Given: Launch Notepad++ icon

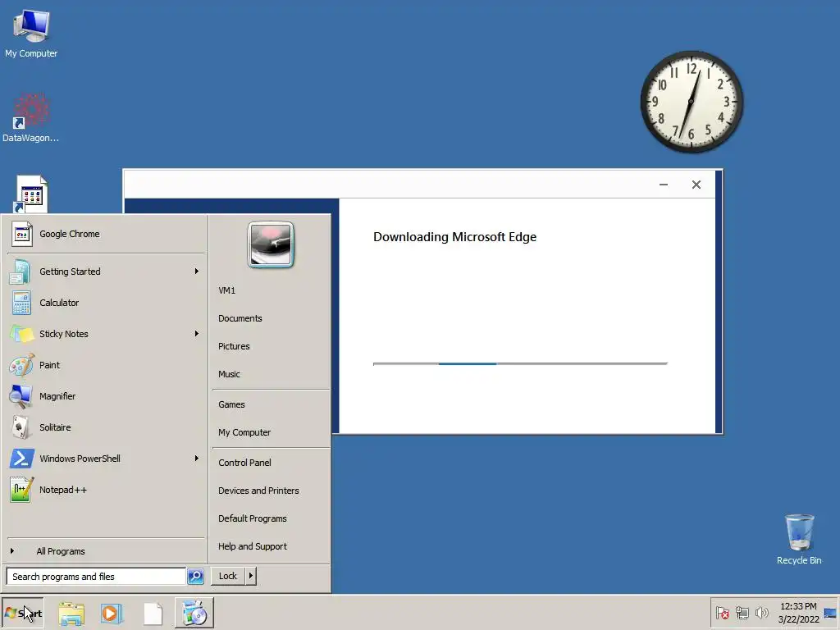Looking at the screenshot, I should point(21,490).
